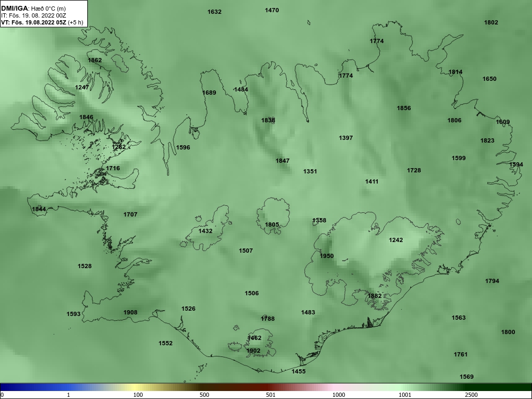Screen dimensions: 532x399
Task: Click the 1846 value label
Action: click(86, 117)
